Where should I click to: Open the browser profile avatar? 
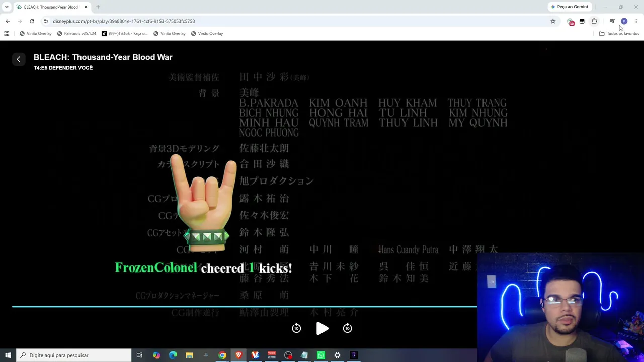point(624,21)
